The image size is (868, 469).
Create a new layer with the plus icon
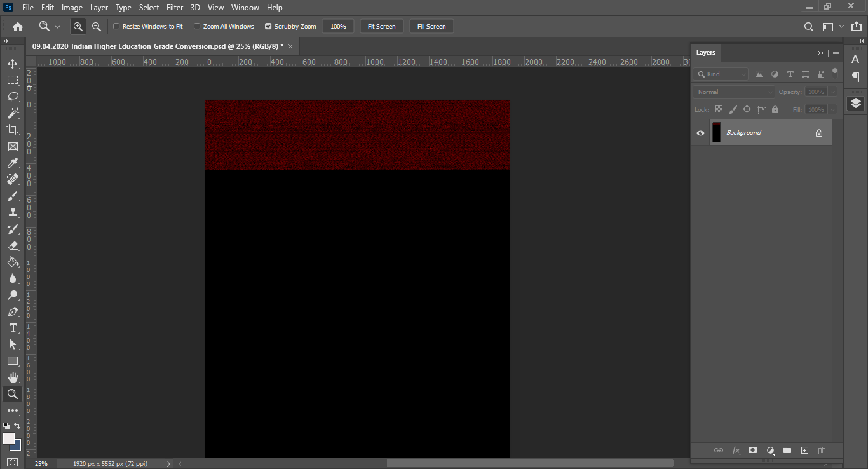click(x=804, y=450)
